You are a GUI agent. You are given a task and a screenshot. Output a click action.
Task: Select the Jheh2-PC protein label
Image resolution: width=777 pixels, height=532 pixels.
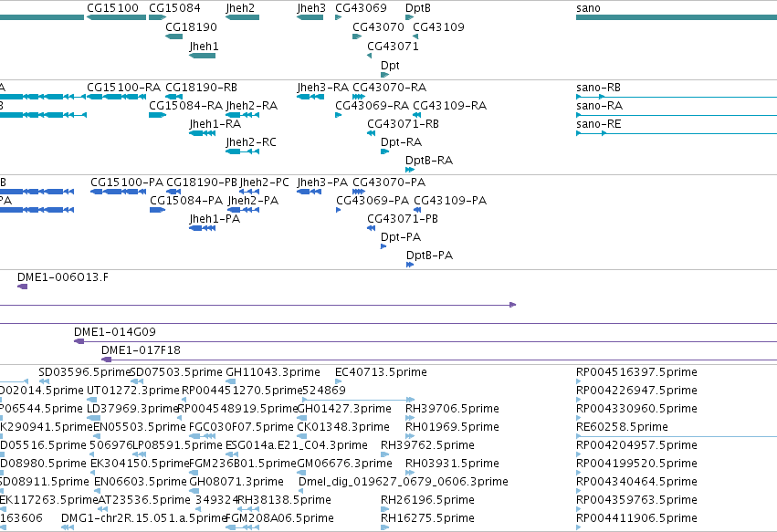(264, 183)
